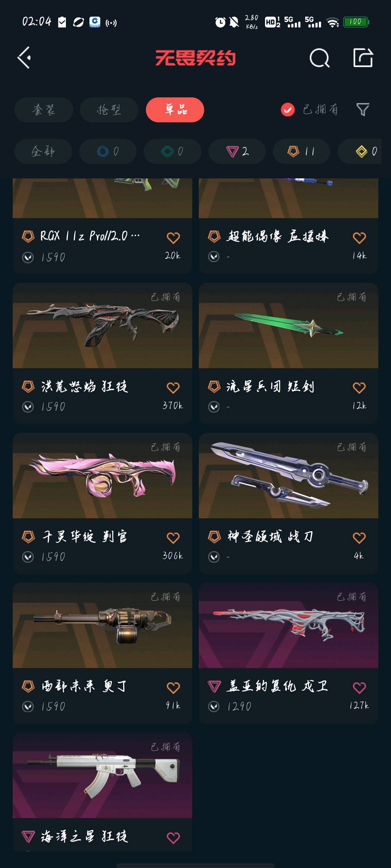391x868 pixels.
Task: Open the search magnifier icon
Action: pyautogui.click(x=319, y=58)
